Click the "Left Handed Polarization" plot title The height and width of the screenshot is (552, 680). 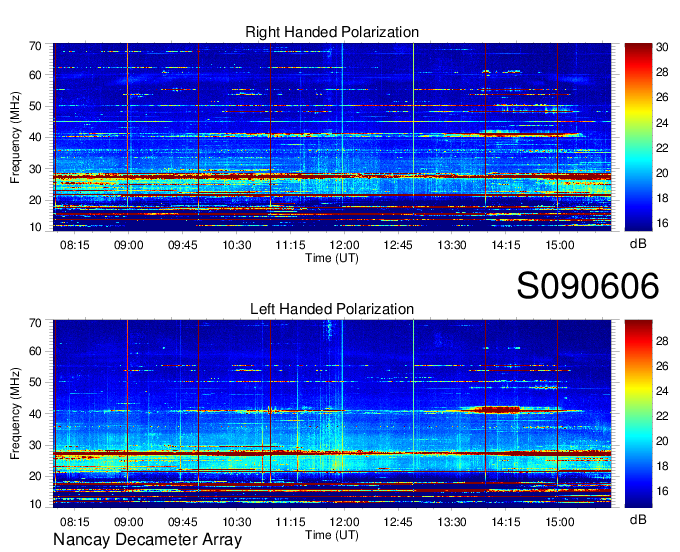pos(332,309)
